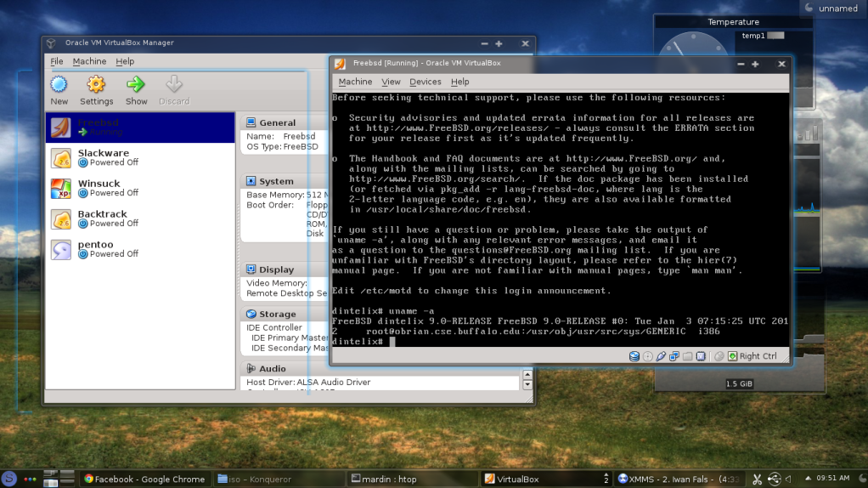Click the virtual desktop pager
868x488 pixels.
59,479
